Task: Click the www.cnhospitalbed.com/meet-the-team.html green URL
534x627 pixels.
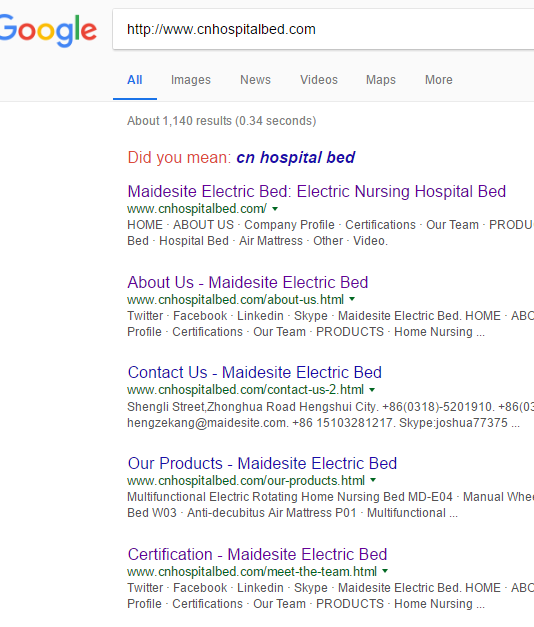Action: (x=252, y=572)
